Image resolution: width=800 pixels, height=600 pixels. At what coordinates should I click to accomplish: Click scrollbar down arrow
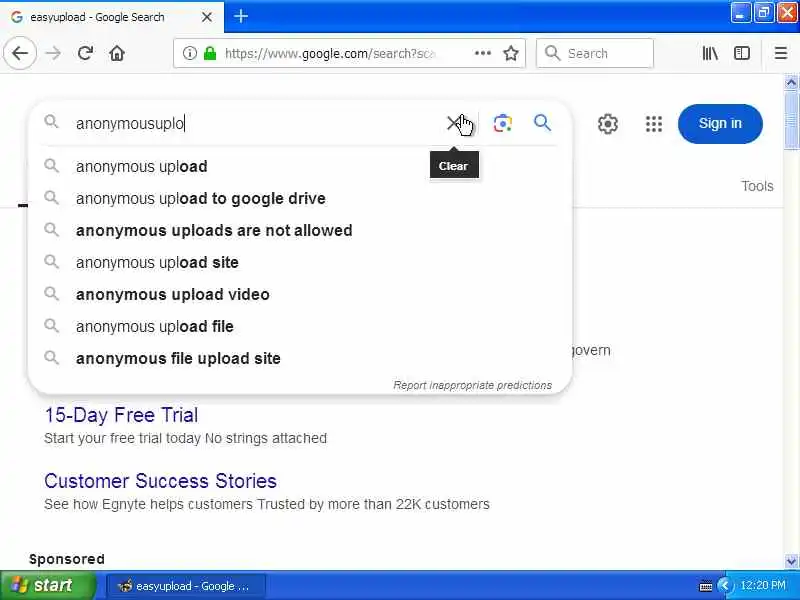[x=791, y=561]
